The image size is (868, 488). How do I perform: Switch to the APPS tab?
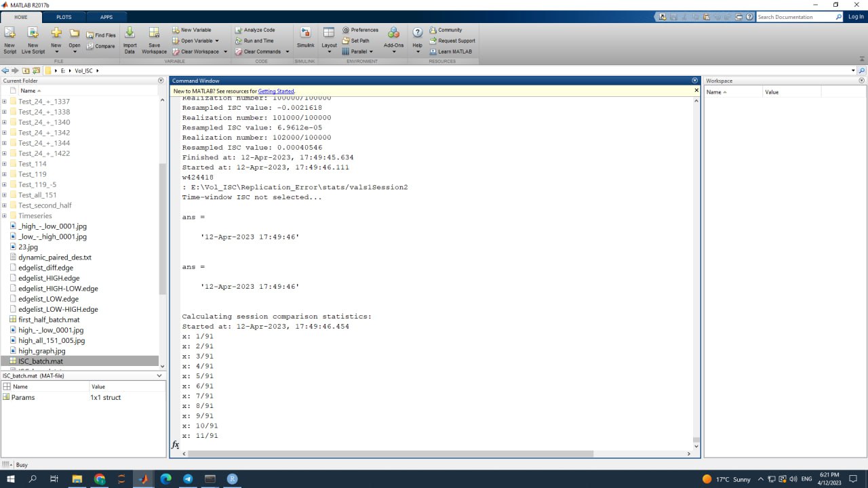[x=106, y=17]
